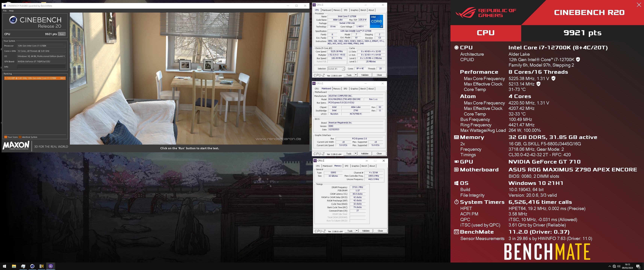Click the System Timers stopwatch icon
The image size is (644, 270).
456,202
